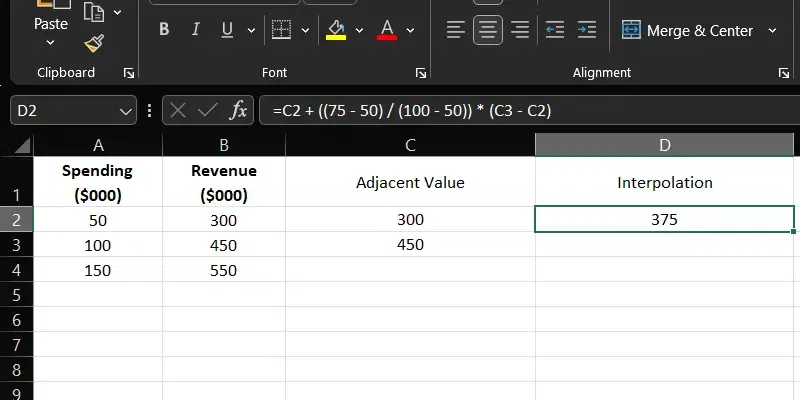Click the Spending ($000) header cell
Viewport: 800px width, 400px height.
coord(98,182)
